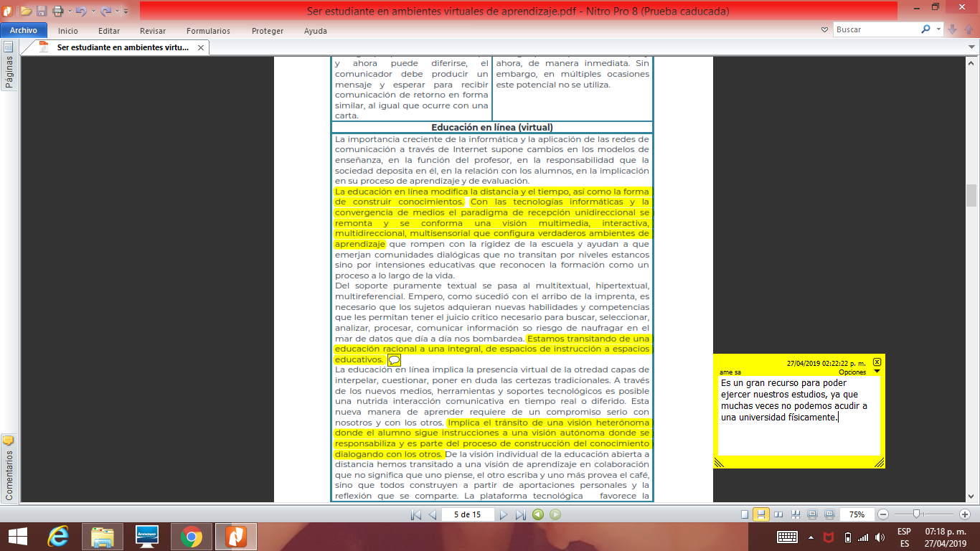Open the Revisar ribbon tab
980x551 pixels.
click(153, 31)
